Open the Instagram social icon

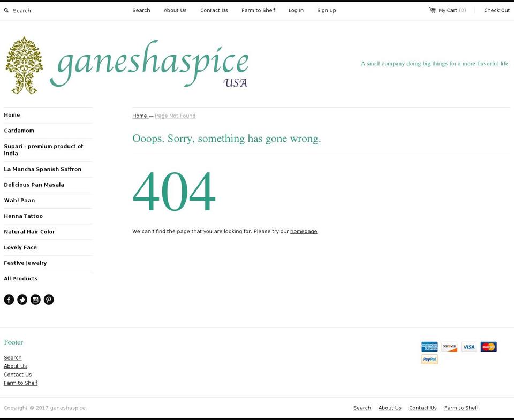pyautogui.click(x=35, y=300)
